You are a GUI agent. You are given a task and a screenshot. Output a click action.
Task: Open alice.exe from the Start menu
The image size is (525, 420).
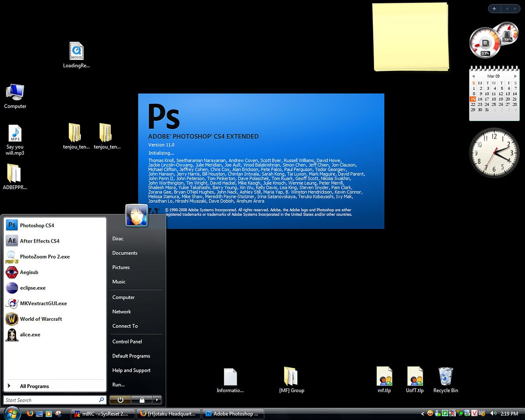coord(55,334)
